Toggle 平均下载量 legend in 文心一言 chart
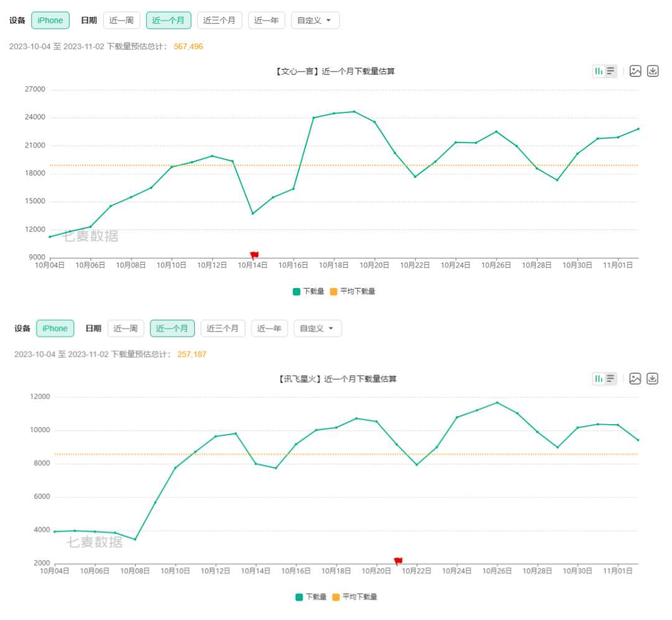This screenshot has height=620, width=672. (352, 291)
